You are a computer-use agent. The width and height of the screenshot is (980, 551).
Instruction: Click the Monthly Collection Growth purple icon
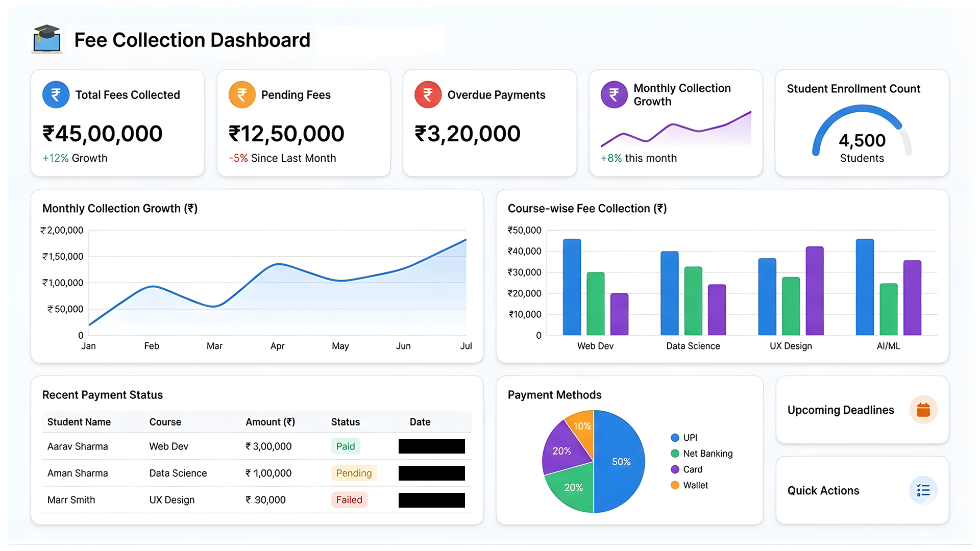point(614,94)
